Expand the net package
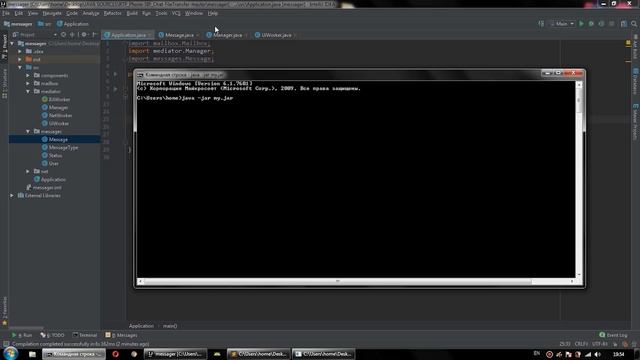The height and width of the screenshot is (360, 640). (x=28, y=171)
